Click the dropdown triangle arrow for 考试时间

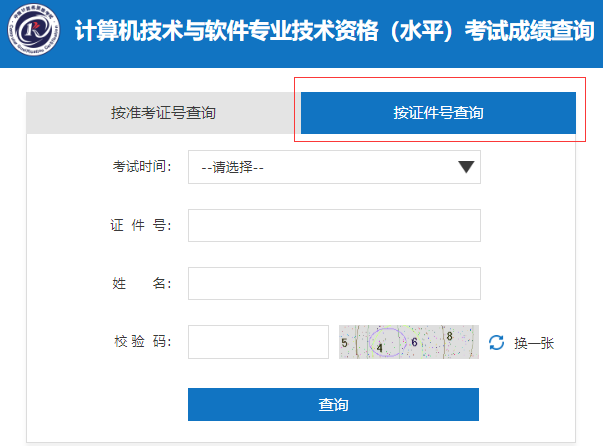[465, 167]
